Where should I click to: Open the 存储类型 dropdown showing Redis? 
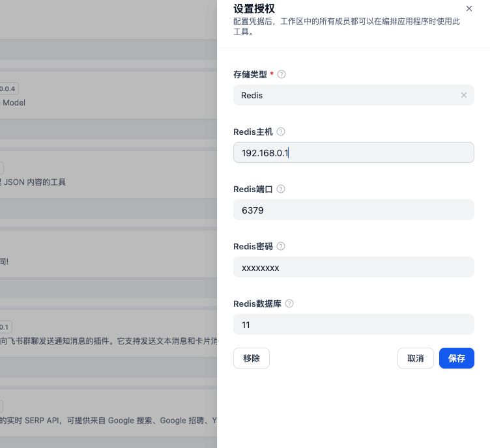[345, 95]
